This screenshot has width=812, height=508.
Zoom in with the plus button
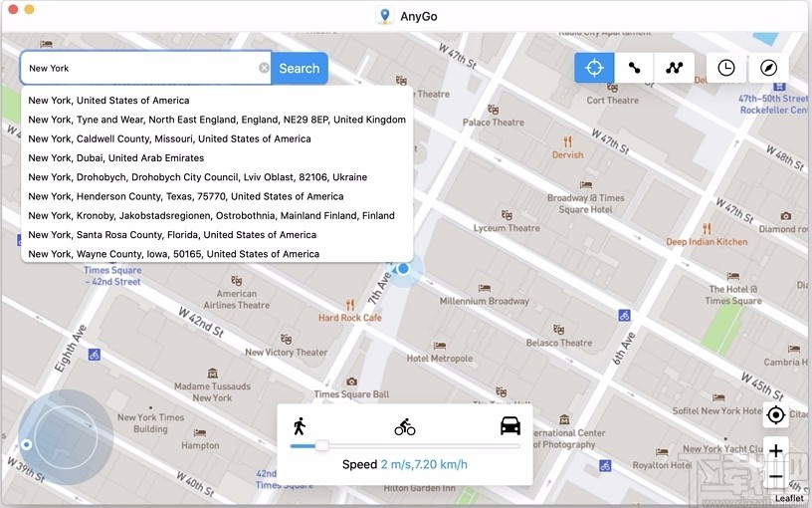(775, 451)
